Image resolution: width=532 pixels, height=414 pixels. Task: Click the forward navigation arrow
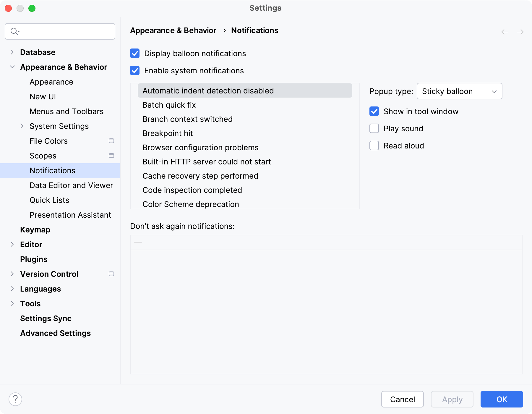520,32
